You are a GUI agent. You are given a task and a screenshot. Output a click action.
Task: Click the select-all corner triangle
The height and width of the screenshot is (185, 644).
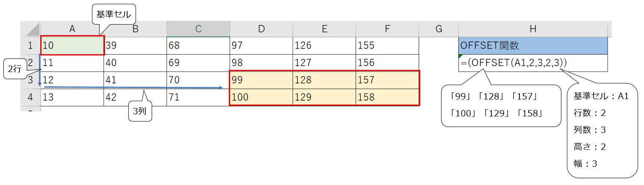pyautogui.click(x=31, y=29)
